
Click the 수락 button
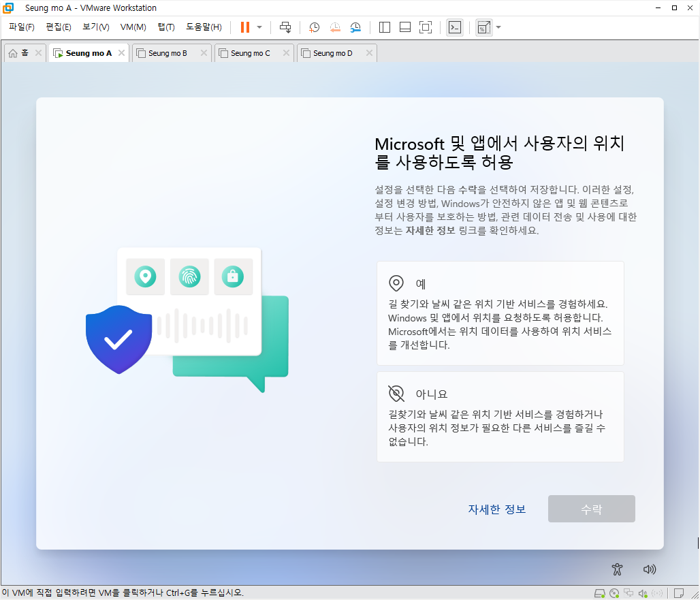click(592, 509)
